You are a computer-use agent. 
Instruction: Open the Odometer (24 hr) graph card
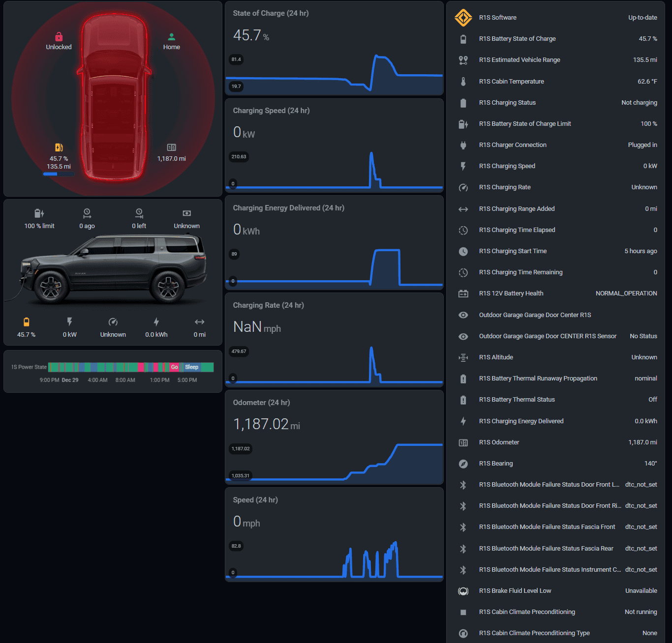tap(334, 438)
